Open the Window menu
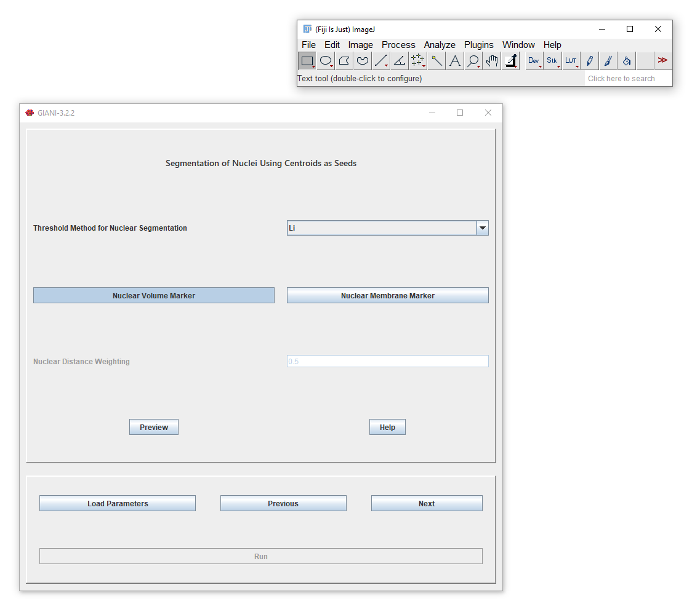Viewport: 700px width, 609px height. coord(518,45)
